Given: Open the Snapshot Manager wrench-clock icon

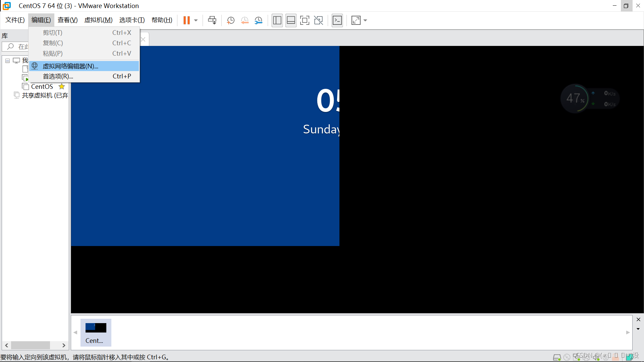Looking at the screenshot, I should pyautogui.click(x=258, y=20).
